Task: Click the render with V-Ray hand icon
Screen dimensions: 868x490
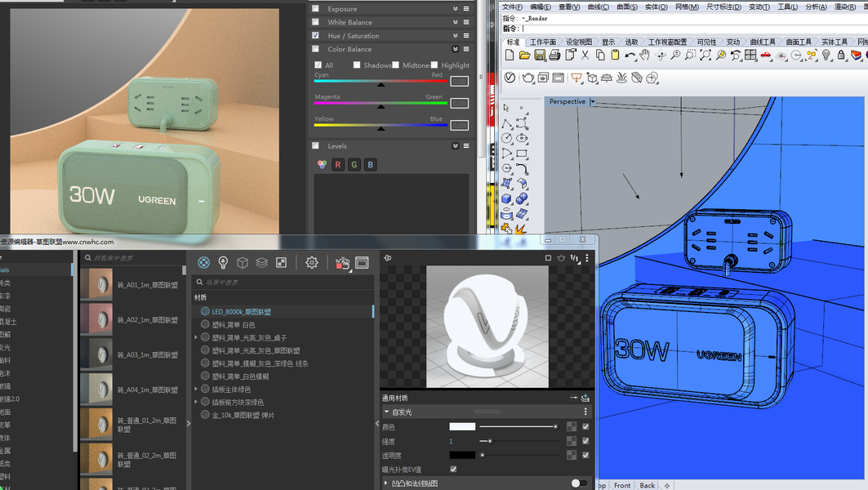Action: tap(342, 263)
